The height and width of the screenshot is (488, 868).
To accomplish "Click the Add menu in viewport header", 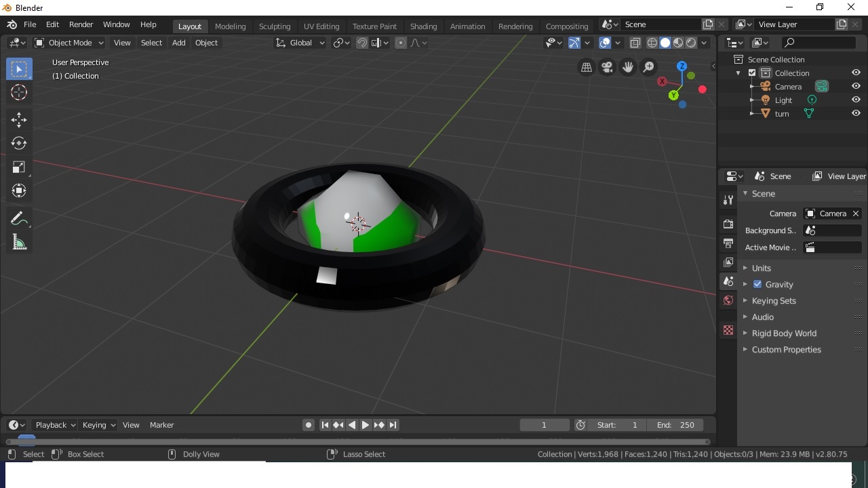I will [x=178, y=43].
